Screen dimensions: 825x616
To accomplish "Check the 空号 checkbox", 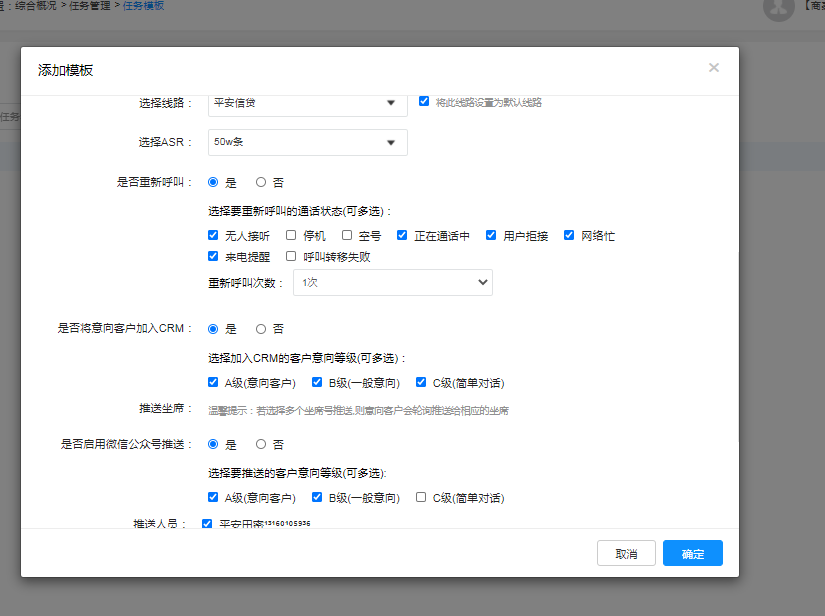I will point(347,235).
